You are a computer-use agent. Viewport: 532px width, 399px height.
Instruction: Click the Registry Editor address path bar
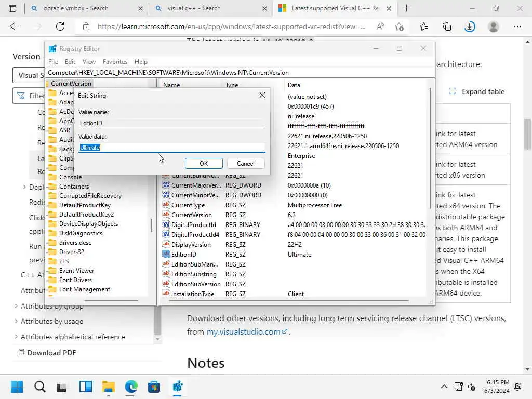point(240,73)
